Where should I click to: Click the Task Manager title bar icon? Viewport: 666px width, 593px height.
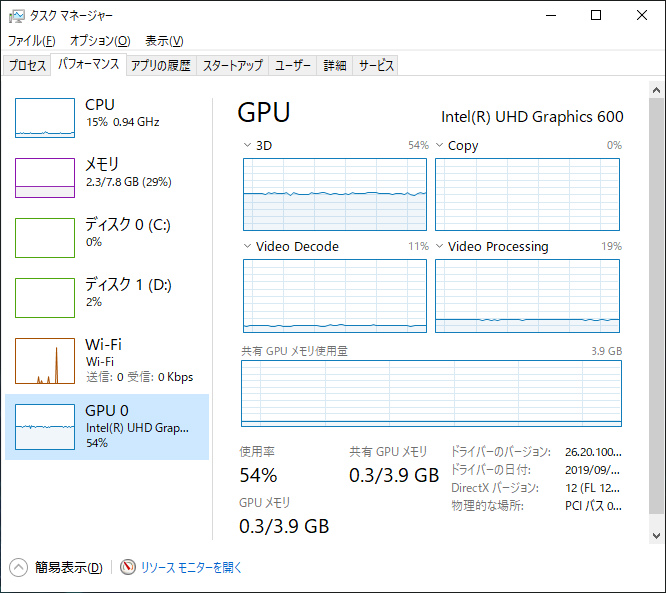tap(17, 16)
